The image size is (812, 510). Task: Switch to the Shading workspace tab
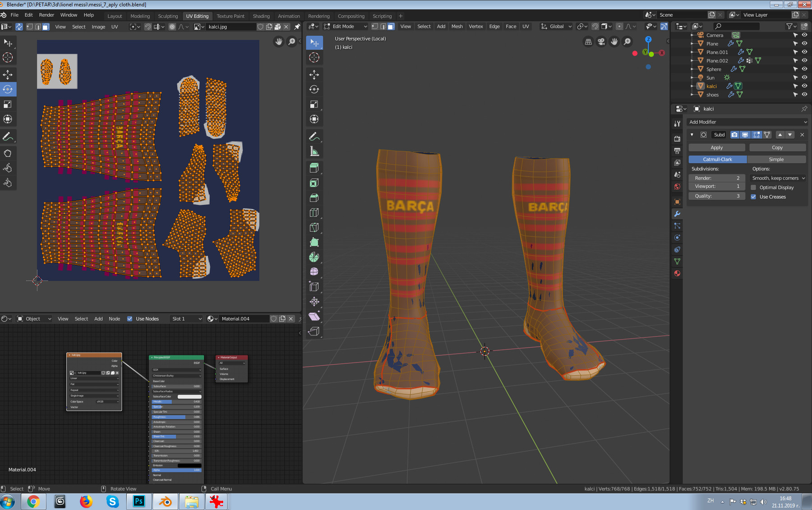(x=261, y=16)
